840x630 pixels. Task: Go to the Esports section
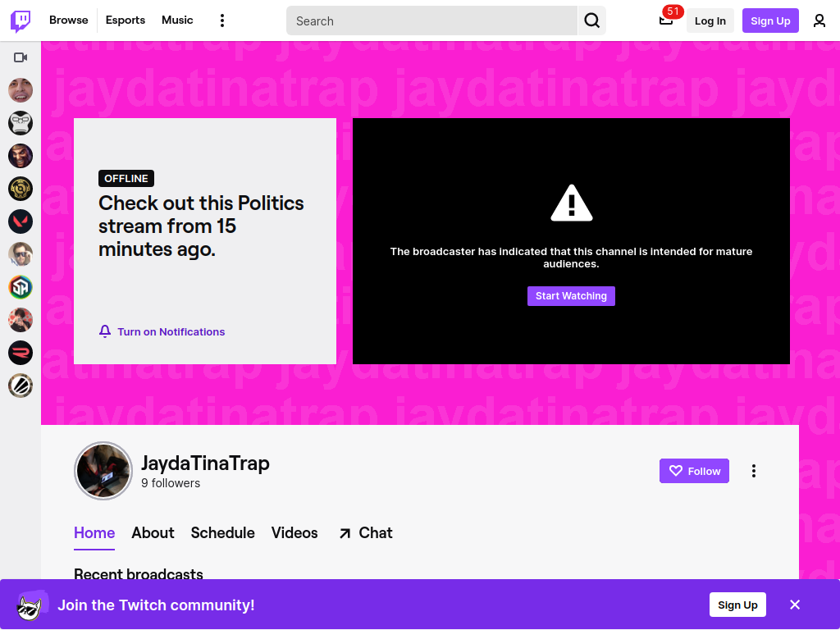[x=126, y=21]
